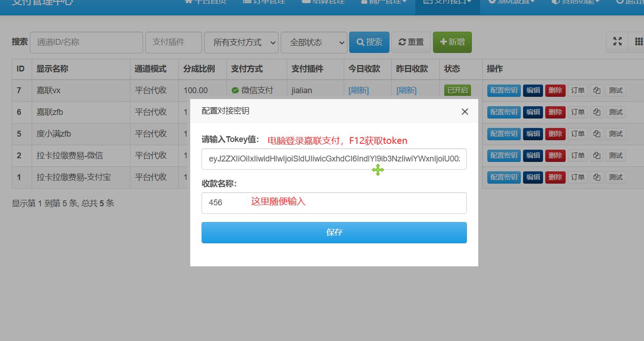Click the 重置 button

[411, 42]
